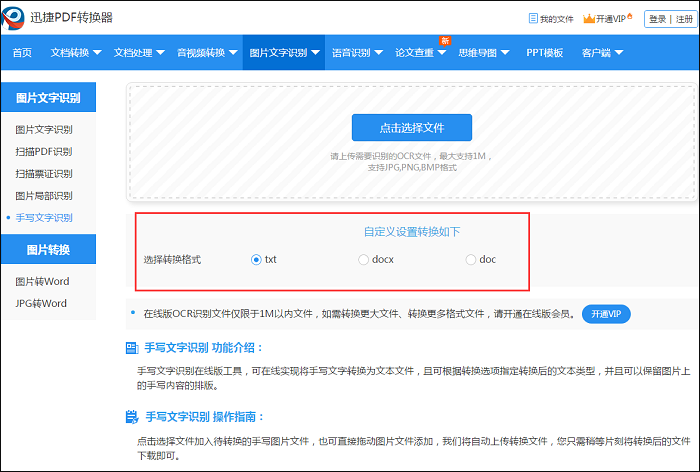
Task: Expand the 图片文字识别 dropdown arrow
Action: 315,53
